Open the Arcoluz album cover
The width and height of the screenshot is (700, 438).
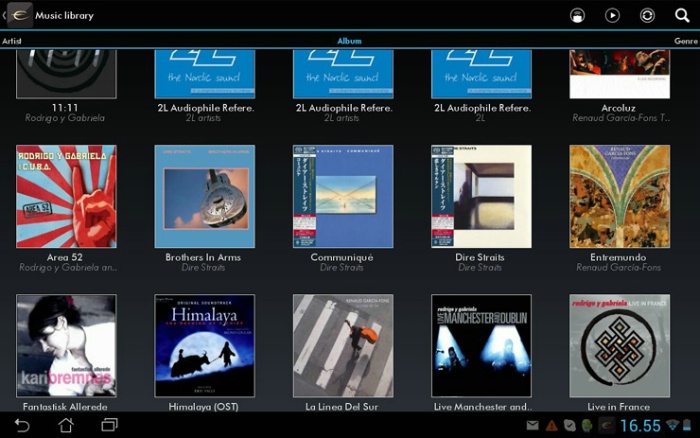(620, 74)
